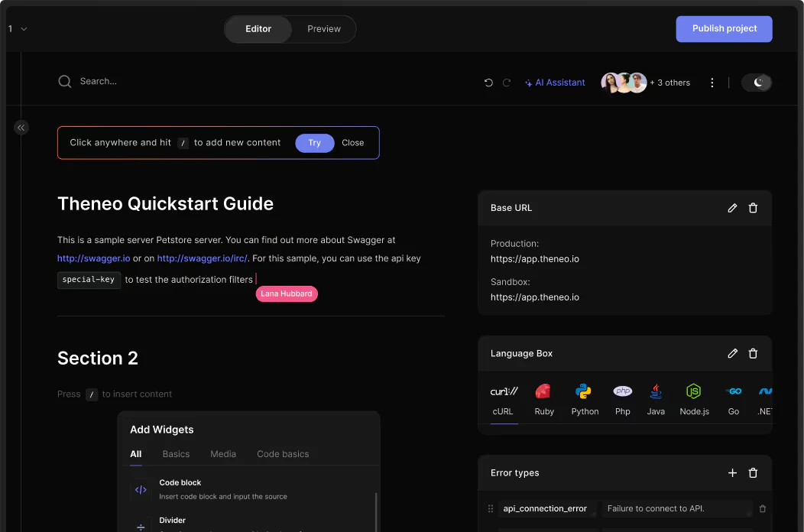Edit the Language Box widget
The width and height of the screenshot is (804, 532).
tap(732, 353)
